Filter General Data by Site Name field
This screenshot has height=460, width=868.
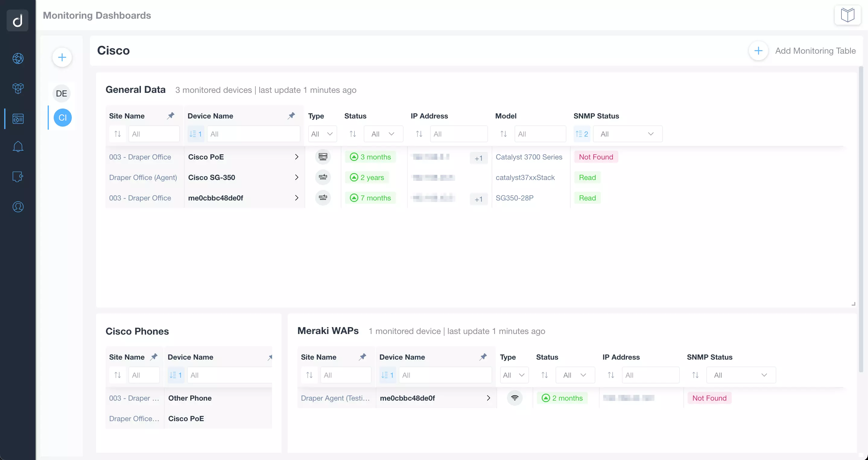(154, 134)
